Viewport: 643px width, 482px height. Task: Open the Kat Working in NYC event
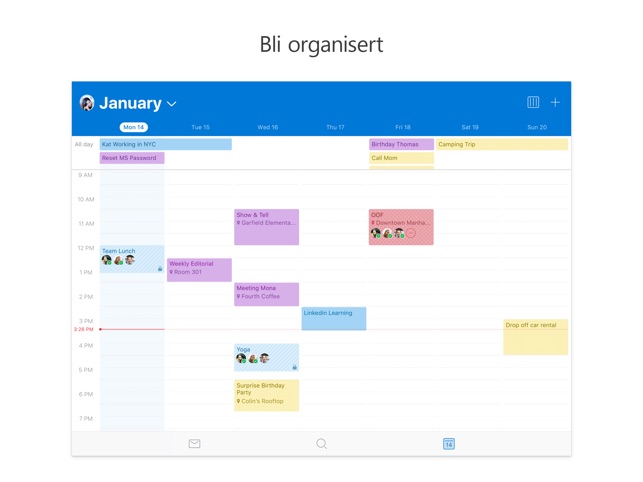click(165, 145)
